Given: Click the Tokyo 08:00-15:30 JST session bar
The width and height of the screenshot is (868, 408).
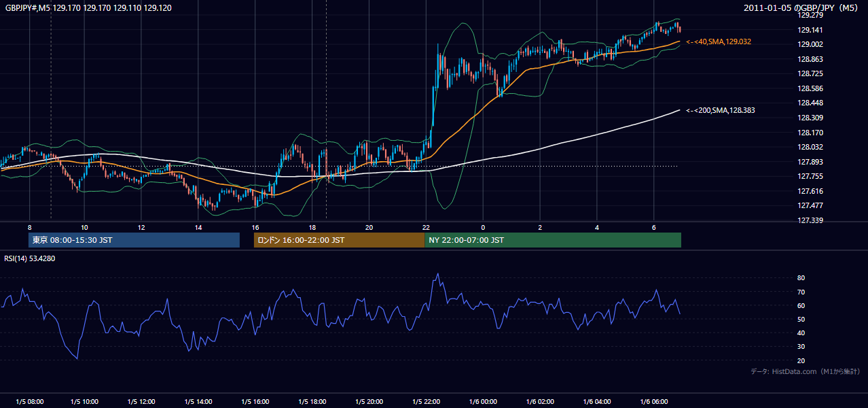Looking at the screenshot, I should (134, 240).
